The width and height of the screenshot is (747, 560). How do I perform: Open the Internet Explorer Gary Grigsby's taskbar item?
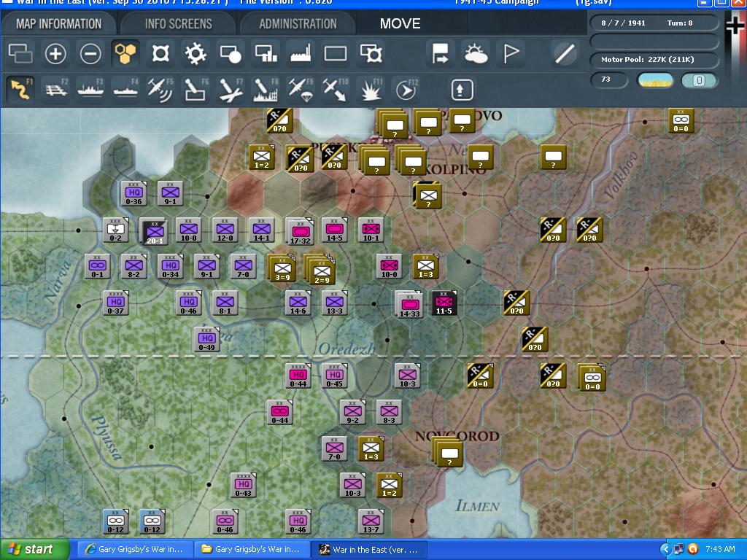coord(135,549)
